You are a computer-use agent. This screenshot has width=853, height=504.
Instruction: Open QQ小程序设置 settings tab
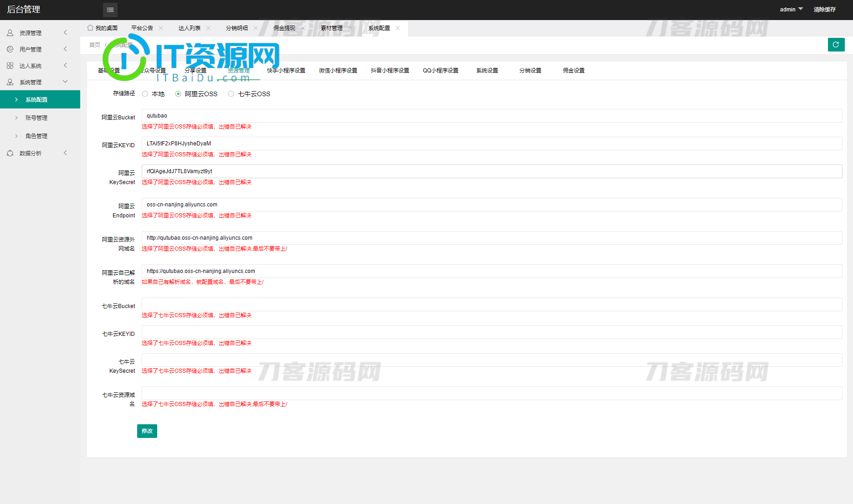pos(441,71)
